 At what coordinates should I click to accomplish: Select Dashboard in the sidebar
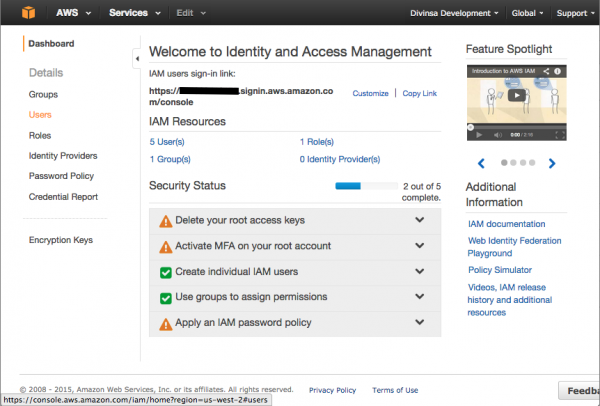[x=51, y=44]
